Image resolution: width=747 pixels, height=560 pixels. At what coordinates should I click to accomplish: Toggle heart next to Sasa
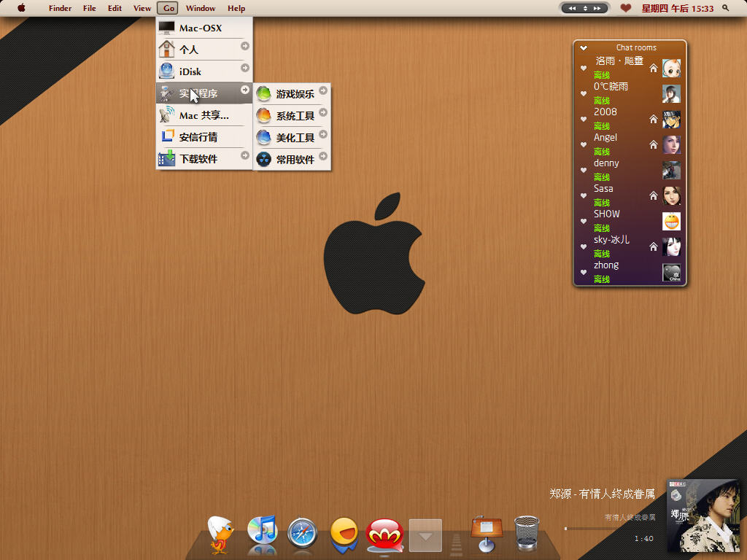pos(583,195)
